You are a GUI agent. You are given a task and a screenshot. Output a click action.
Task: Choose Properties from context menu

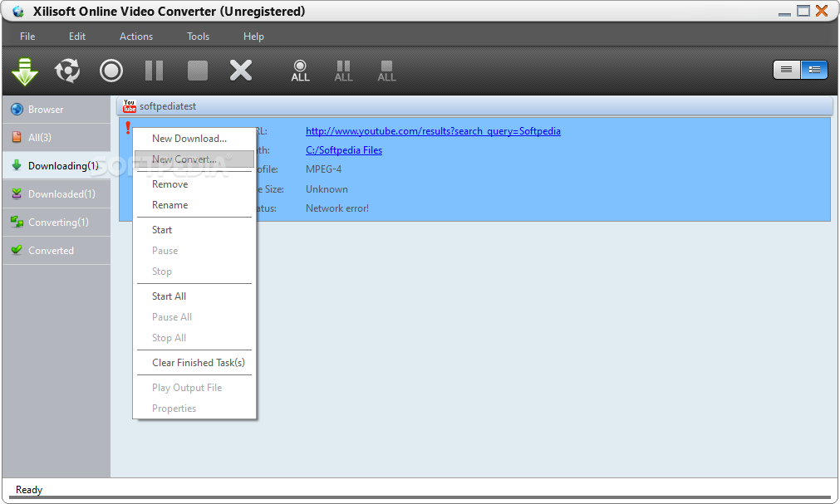click(x=194, y=409)
